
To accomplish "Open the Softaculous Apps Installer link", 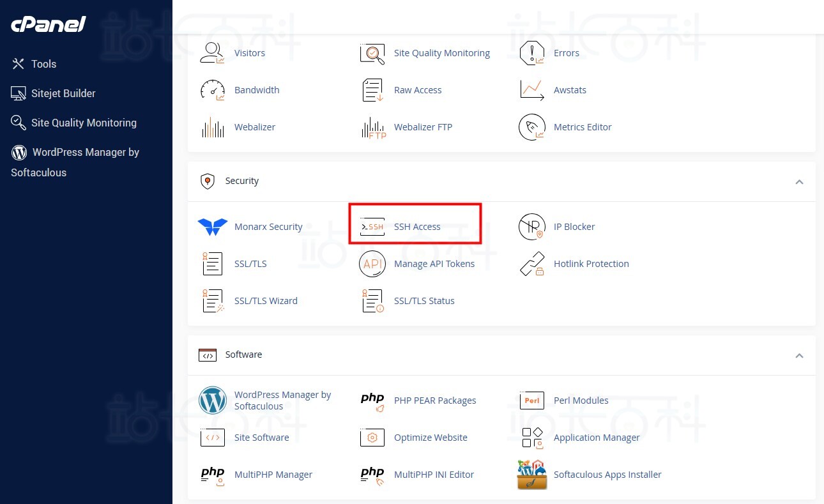I will (607, 475).
